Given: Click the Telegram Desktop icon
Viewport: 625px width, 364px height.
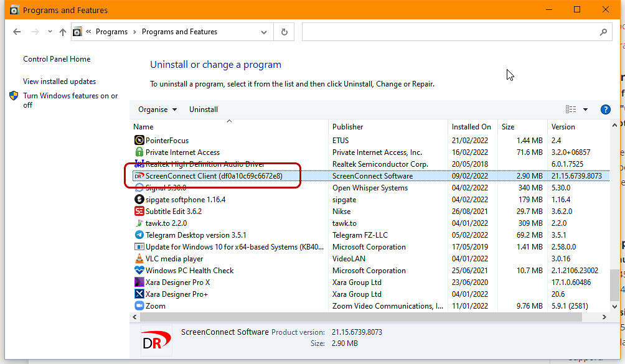Looking at the screenshot, I should pyautogui.click(x=139, y=235).
